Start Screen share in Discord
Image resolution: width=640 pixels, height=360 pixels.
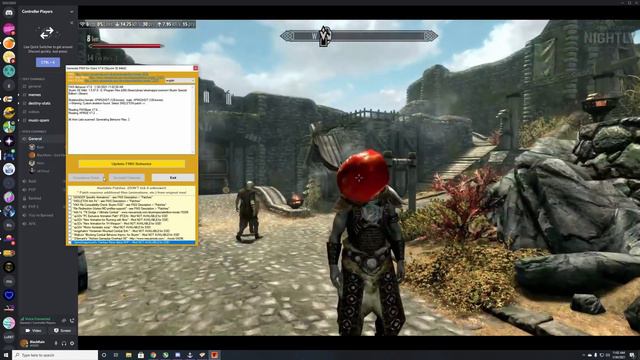(x=62, y=330)
